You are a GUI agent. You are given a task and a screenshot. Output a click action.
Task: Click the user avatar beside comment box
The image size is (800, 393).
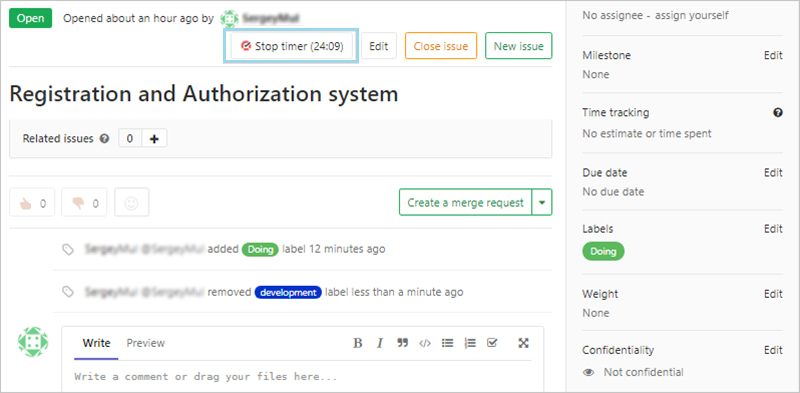[x=33, y=342]
